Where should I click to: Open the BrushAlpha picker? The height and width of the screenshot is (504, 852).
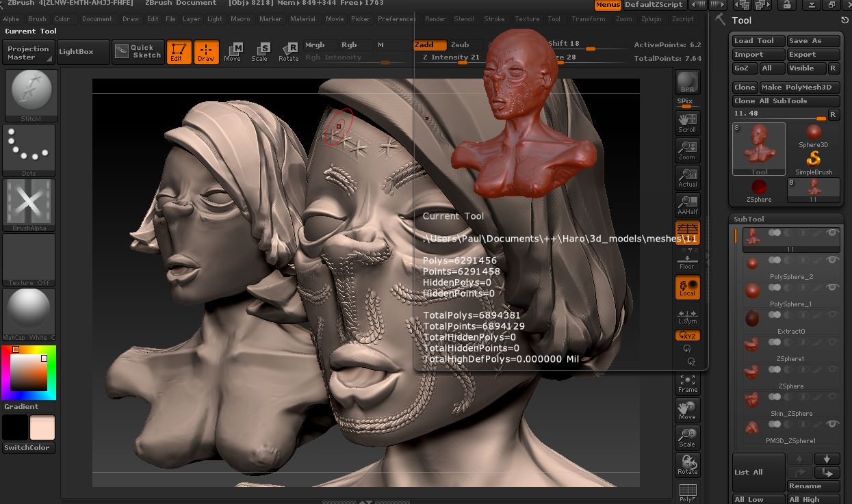29,204
